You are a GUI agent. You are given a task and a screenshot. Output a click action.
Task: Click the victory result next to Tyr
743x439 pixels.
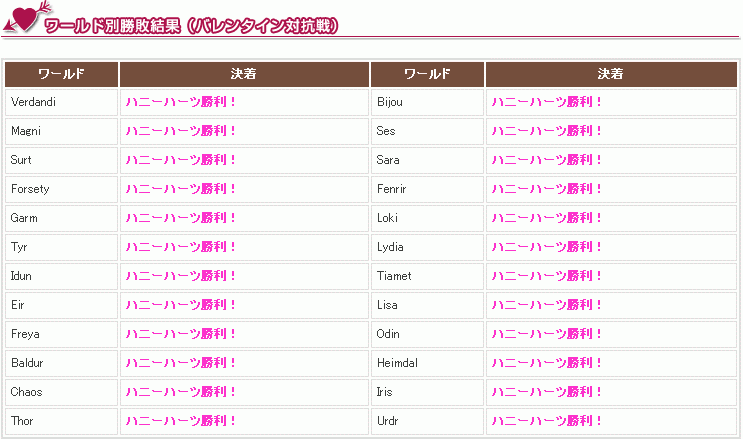tap(181, 247)
